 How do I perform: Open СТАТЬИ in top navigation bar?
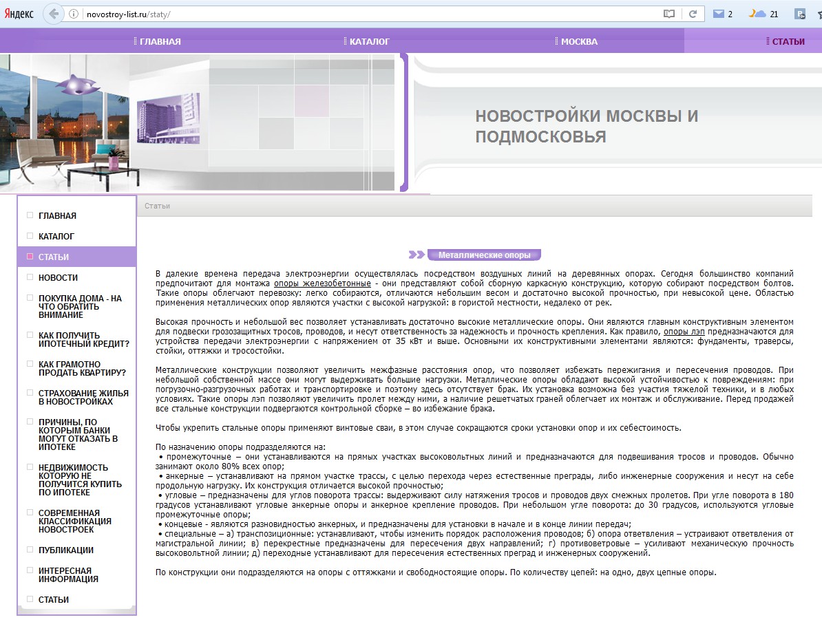pyautogui.click(x=788, y=41)
